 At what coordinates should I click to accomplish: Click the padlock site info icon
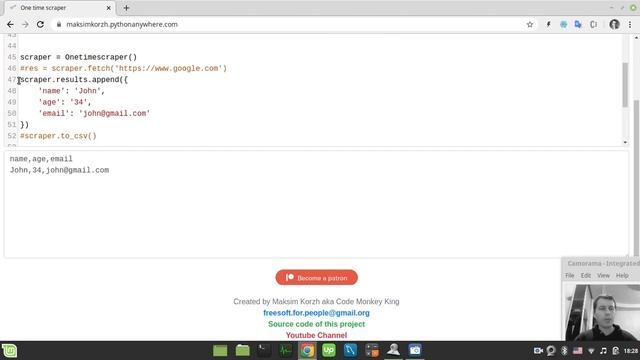click(59, 24)
